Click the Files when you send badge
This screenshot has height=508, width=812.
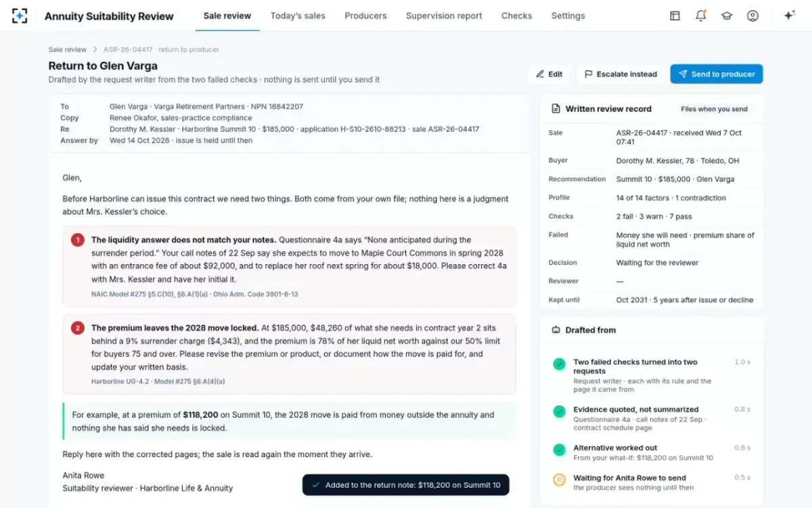[715, 109]
